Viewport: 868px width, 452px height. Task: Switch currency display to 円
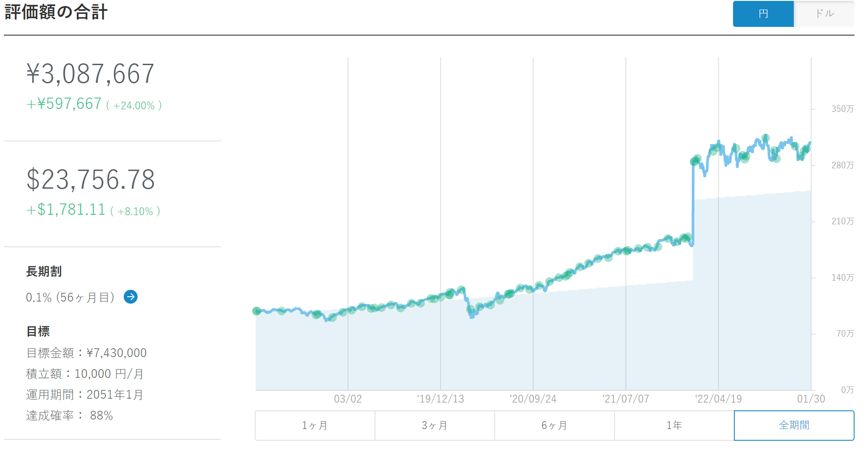(763, 14)
